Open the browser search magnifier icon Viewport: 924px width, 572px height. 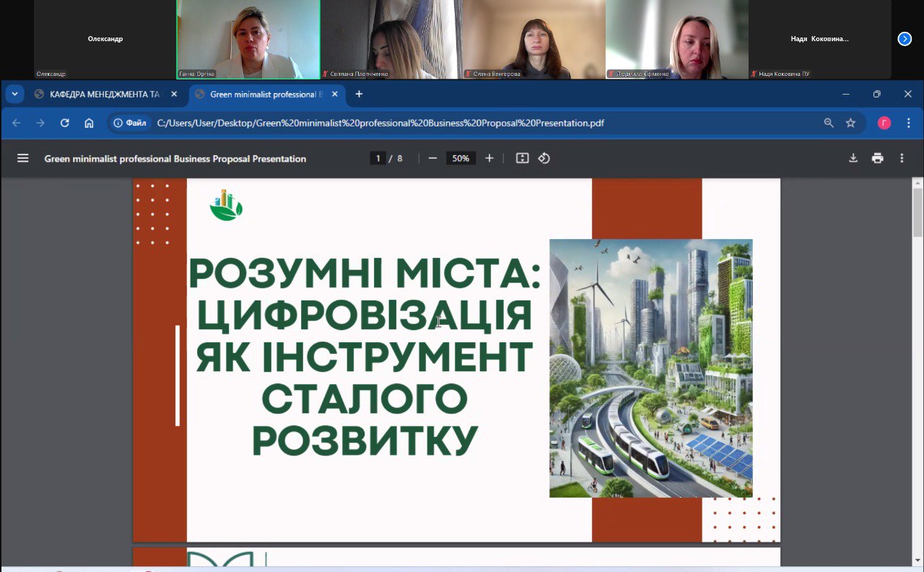tap(829, 123)
